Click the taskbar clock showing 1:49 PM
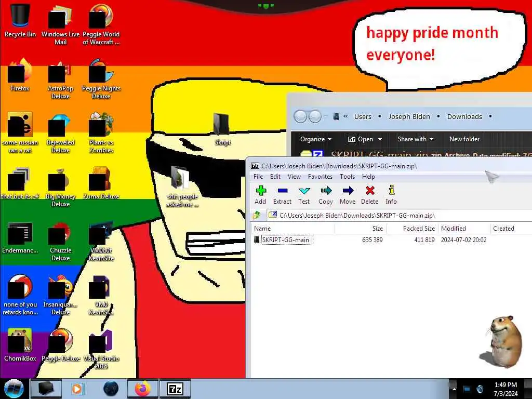Screen dimensions: 532x399 click(506, 389)
